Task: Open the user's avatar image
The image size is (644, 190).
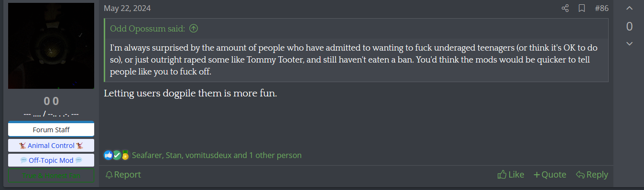Action: point(51,46)
